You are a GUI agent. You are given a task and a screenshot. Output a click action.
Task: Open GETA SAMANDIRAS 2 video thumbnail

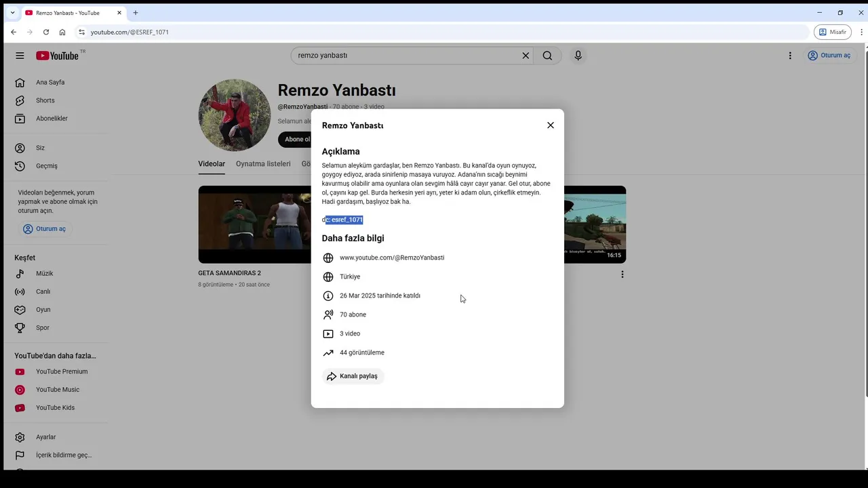point(254,224)
